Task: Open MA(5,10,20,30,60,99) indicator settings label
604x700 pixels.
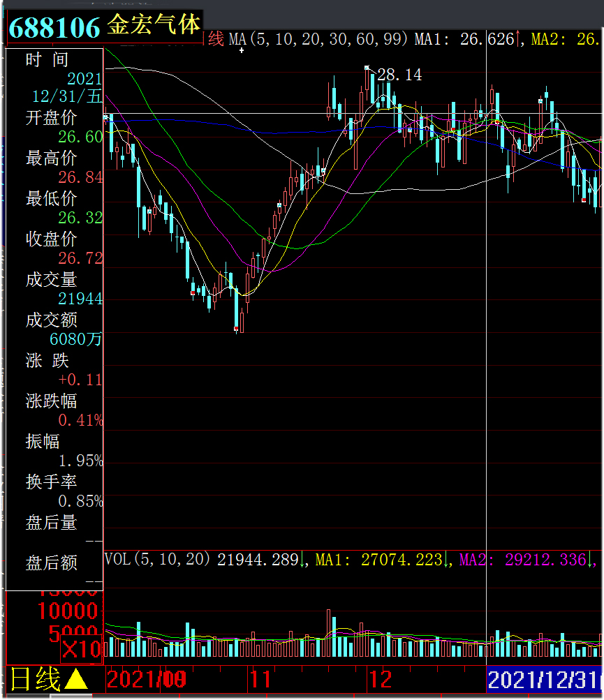Action: click(318, 39)
